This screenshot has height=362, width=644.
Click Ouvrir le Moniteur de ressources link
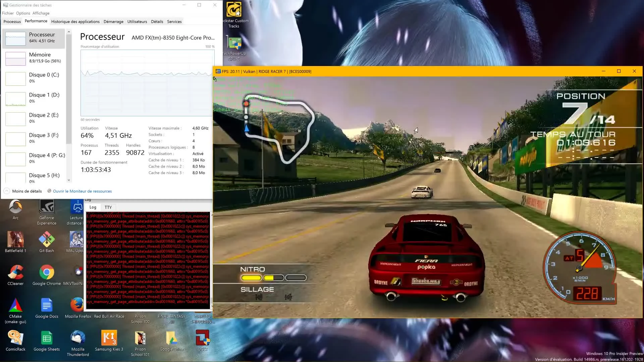[x=82, y=191]
